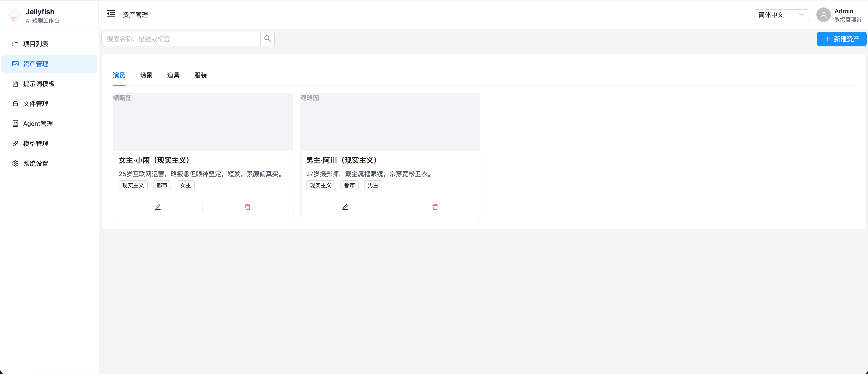Open 系统设置 via the gear icon

15,163
